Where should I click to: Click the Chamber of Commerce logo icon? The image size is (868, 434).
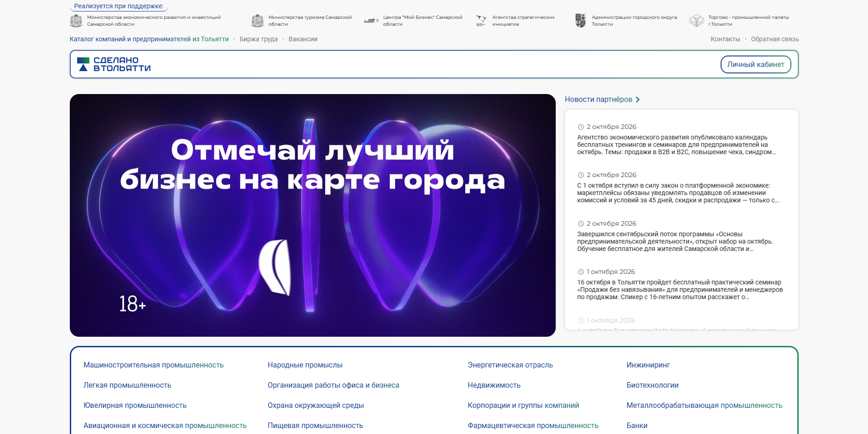[x=697, y=21]
